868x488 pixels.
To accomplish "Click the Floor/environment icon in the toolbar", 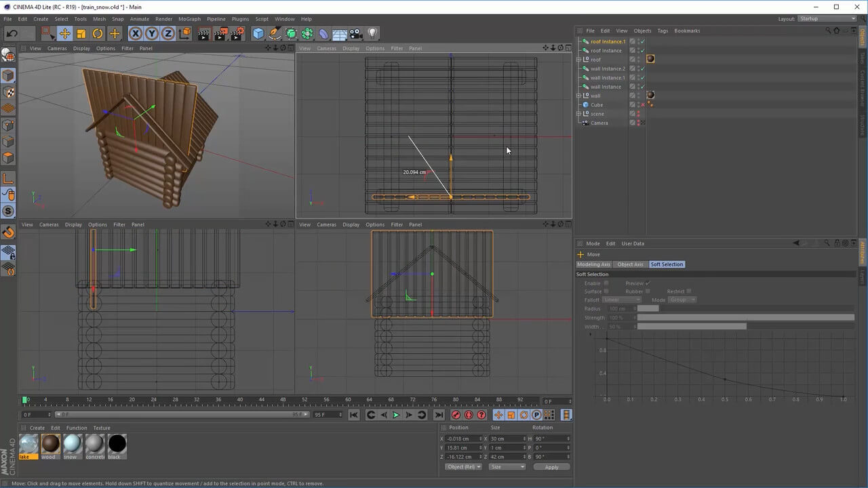I will pos(340,34).
